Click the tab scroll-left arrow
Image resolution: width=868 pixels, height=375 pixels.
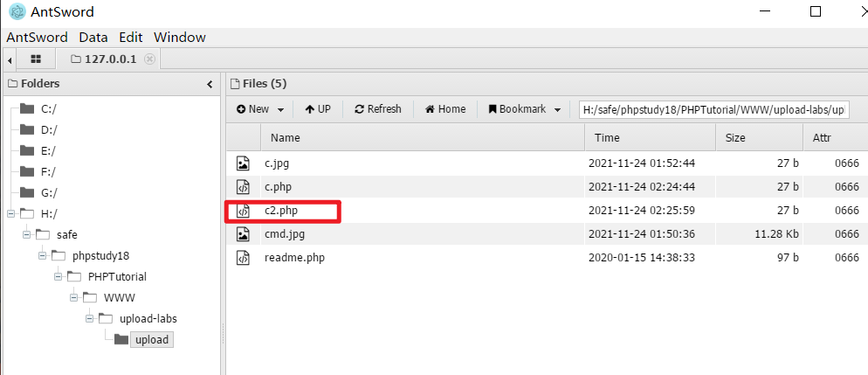10,59
